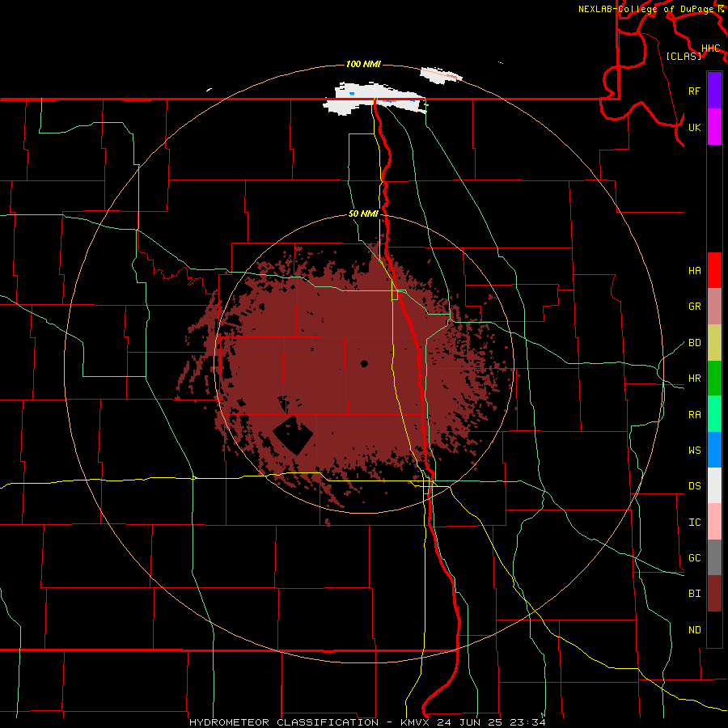
Task: Click the WS legend label
Action: coord(694,451)
